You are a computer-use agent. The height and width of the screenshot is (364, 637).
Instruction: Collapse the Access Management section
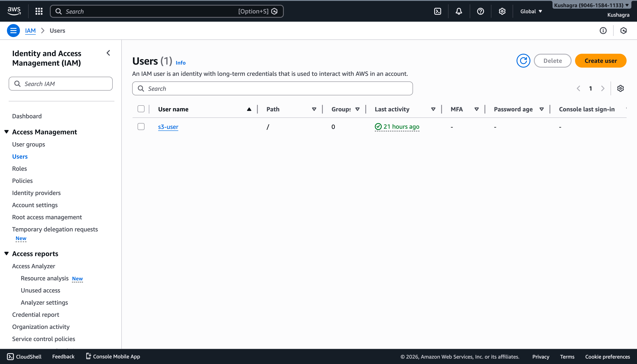click(x=6, y=132)
